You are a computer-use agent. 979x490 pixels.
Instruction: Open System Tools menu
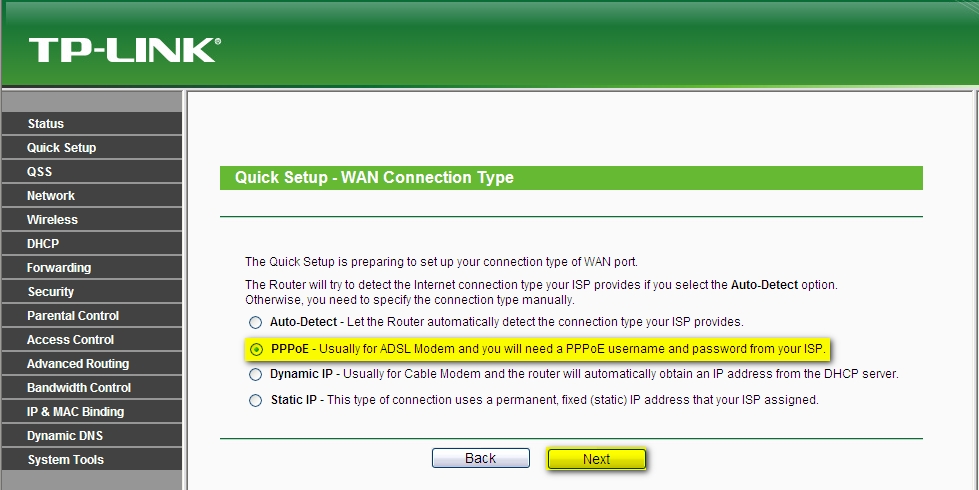[x=92, y=460]
